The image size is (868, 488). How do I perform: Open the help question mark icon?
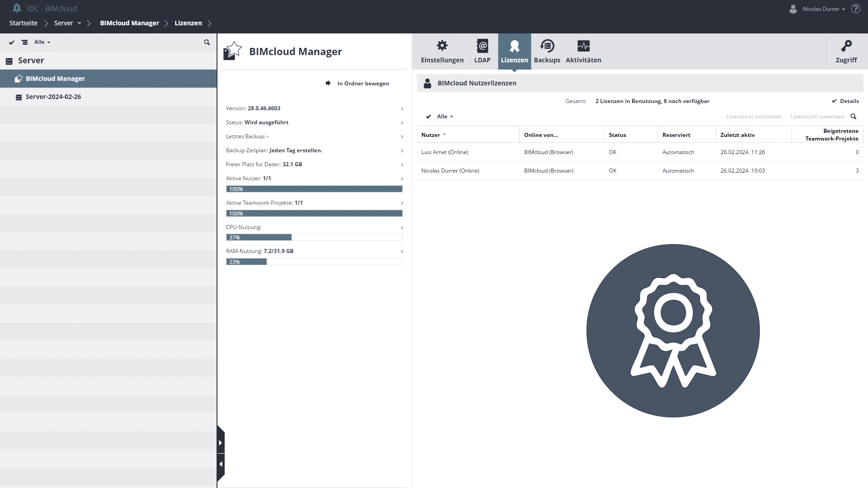[855, 9]
